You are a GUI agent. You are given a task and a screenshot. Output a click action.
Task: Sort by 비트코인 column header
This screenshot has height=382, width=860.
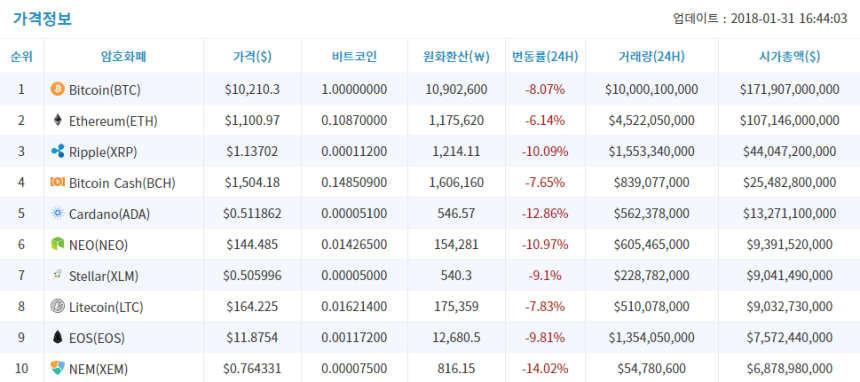pos(354,56)
